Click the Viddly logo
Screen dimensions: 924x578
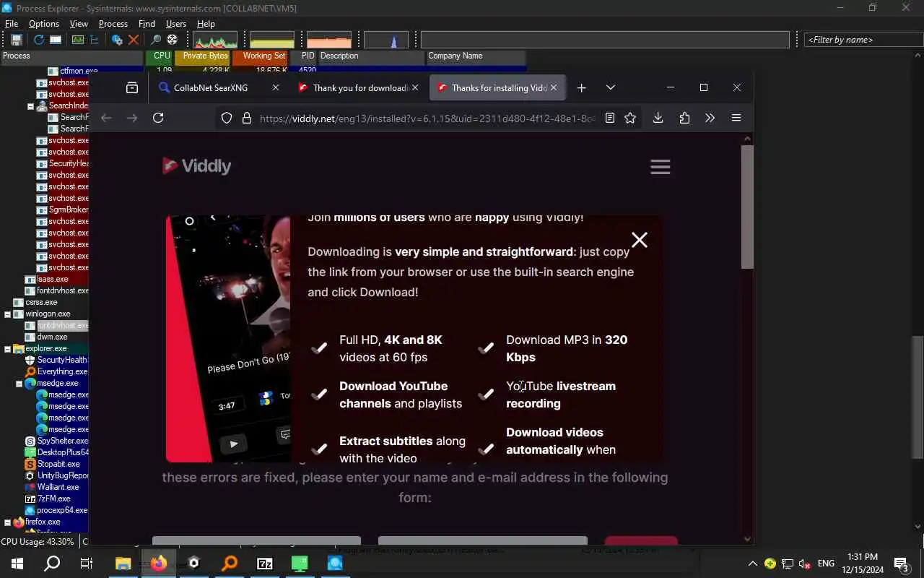tap(196, 166)
